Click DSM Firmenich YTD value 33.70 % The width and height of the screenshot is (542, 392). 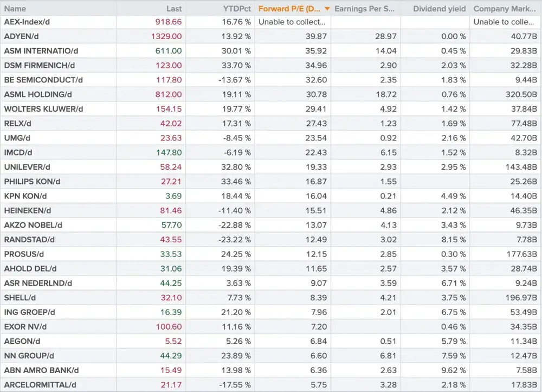(236, 65)
